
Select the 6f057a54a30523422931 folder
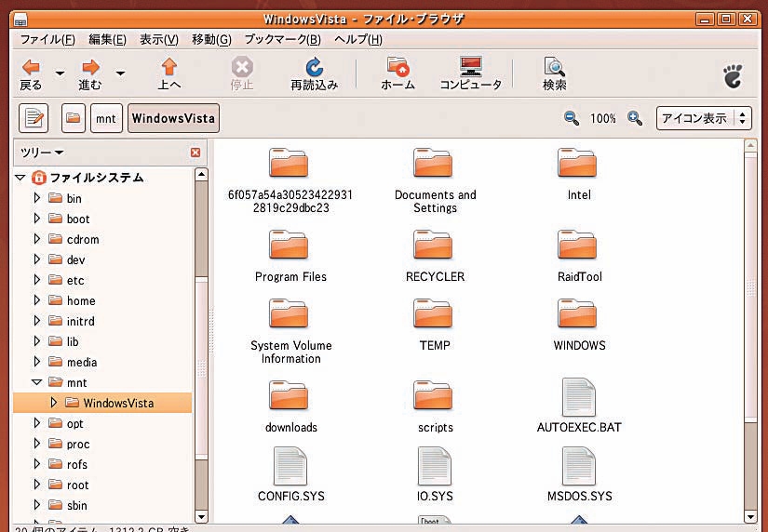pyautogui.click(x=290, y=181)
